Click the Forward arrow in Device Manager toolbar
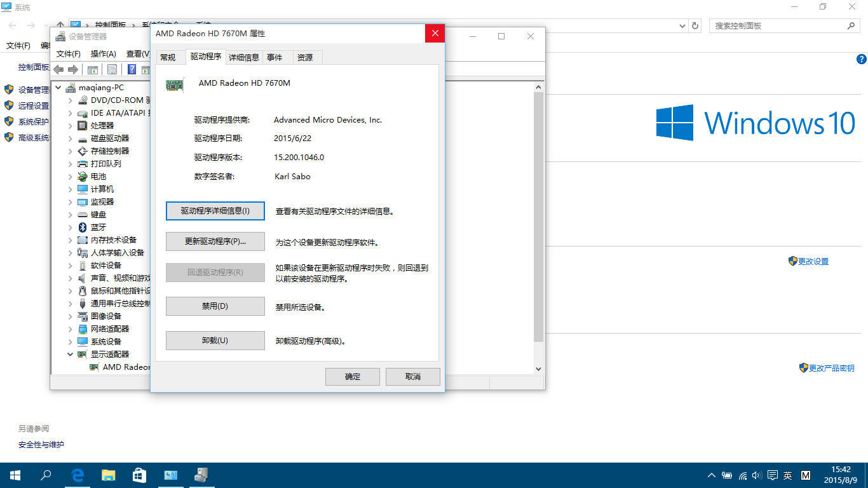The image size is (868, 488). 73,69
